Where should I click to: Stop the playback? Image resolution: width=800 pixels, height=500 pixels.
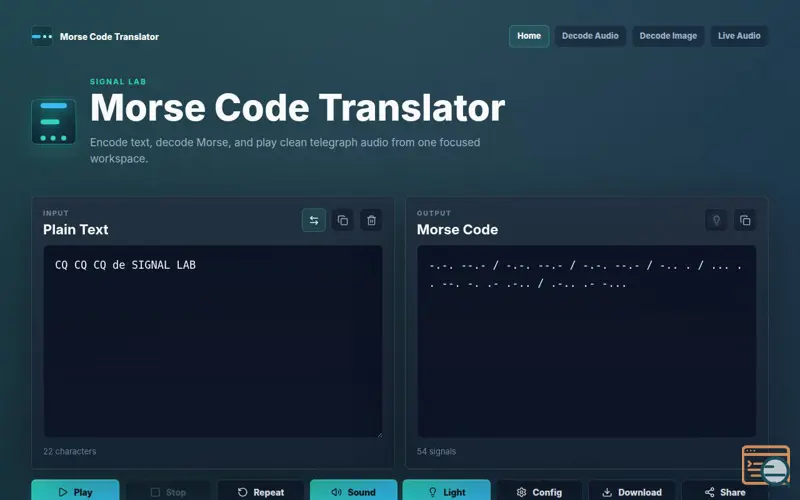(168, 491)
